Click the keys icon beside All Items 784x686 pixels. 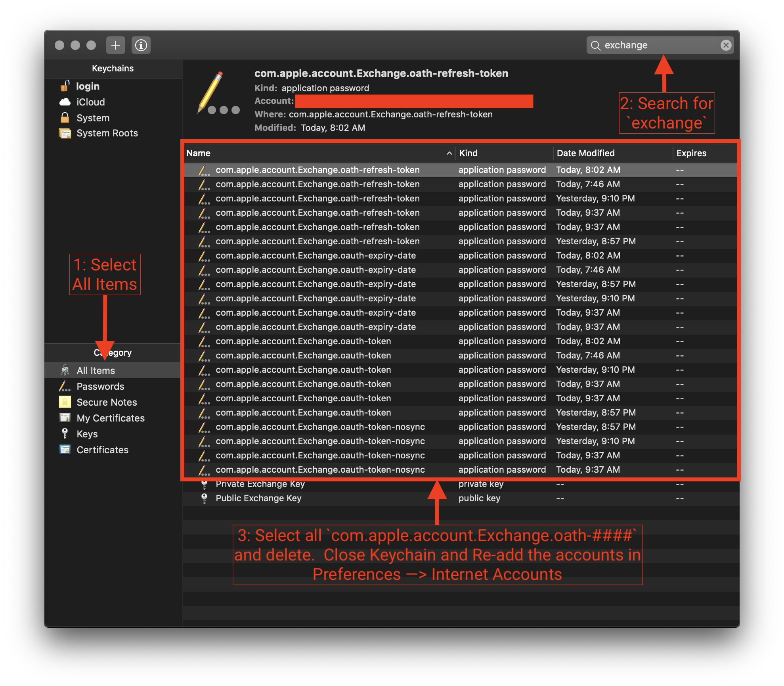point(65,370)
